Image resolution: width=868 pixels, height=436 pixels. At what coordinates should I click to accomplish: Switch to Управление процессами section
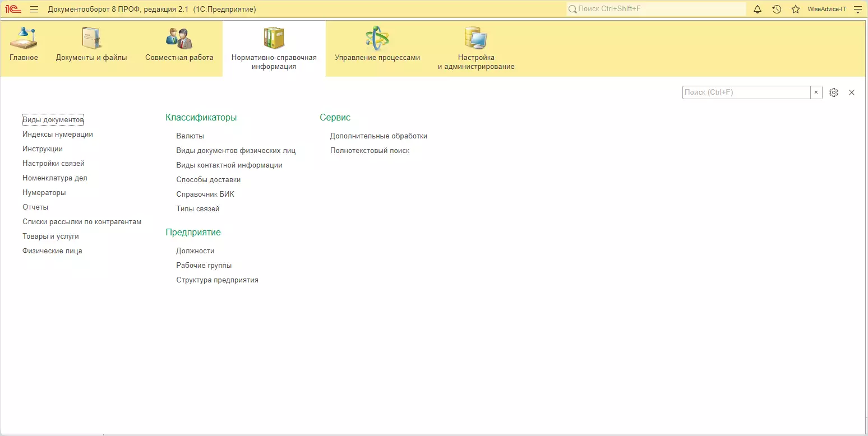(377, 49)
